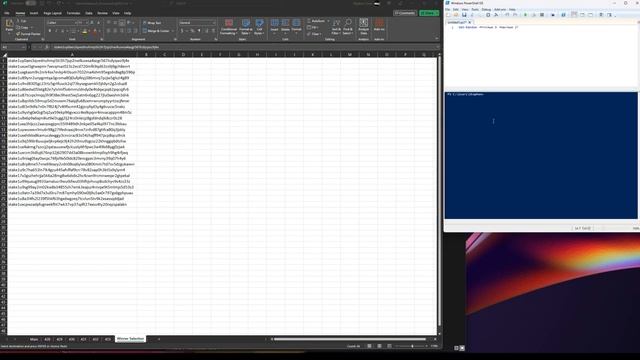Viewport: 640px width, 360px height.
Task: Click the fill color swatch button
Action: (84, 31)
